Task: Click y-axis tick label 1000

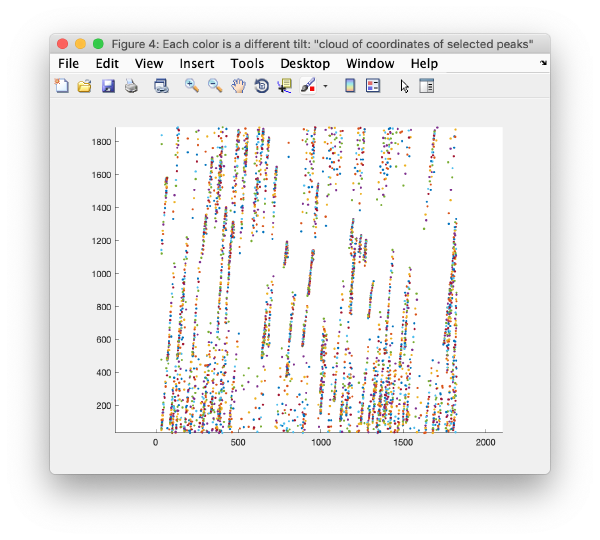Action: [x=101, y=274]
